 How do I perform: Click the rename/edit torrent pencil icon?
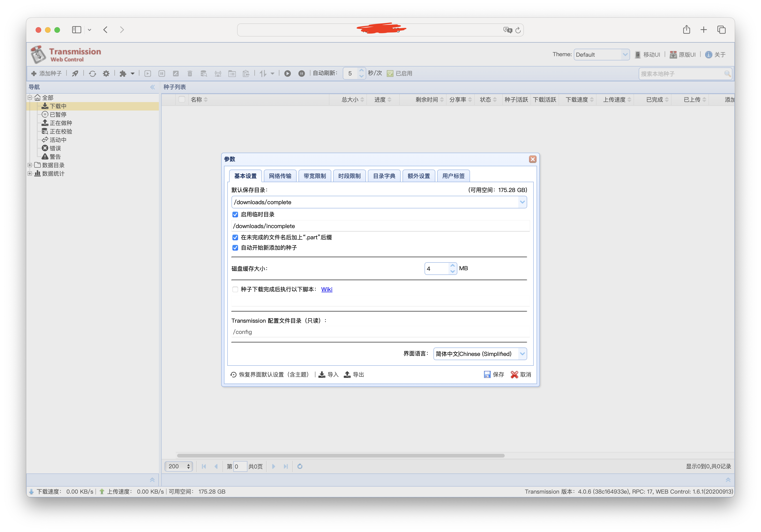click(x=176, y=74)
